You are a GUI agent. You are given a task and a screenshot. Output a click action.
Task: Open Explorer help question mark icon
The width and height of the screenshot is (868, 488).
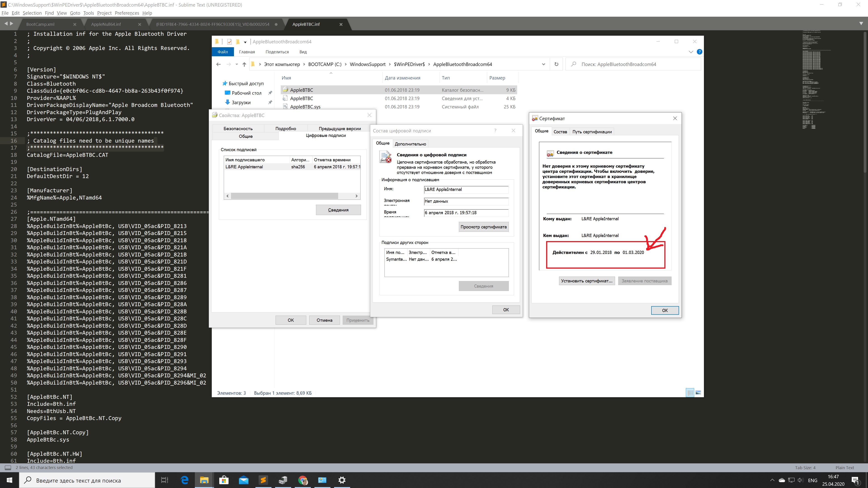click(700, 52)
